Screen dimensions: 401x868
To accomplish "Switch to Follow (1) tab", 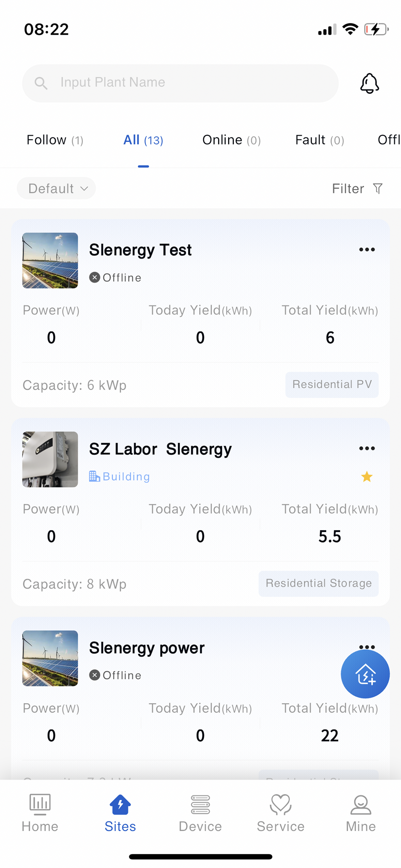I will tap(55, 140).
